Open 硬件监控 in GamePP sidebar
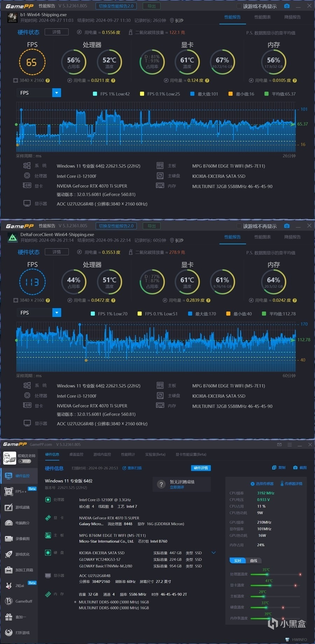 [x=19, y=476]
